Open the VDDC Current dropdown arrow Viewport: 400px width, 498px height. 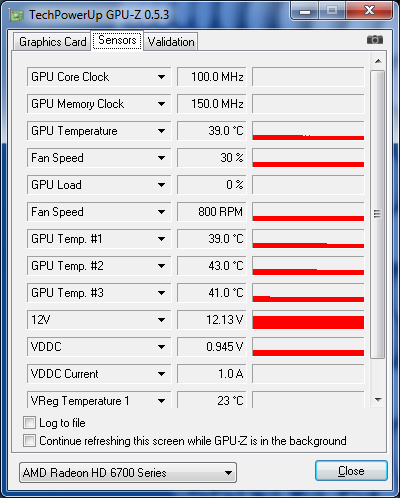[x=161, y=374]
